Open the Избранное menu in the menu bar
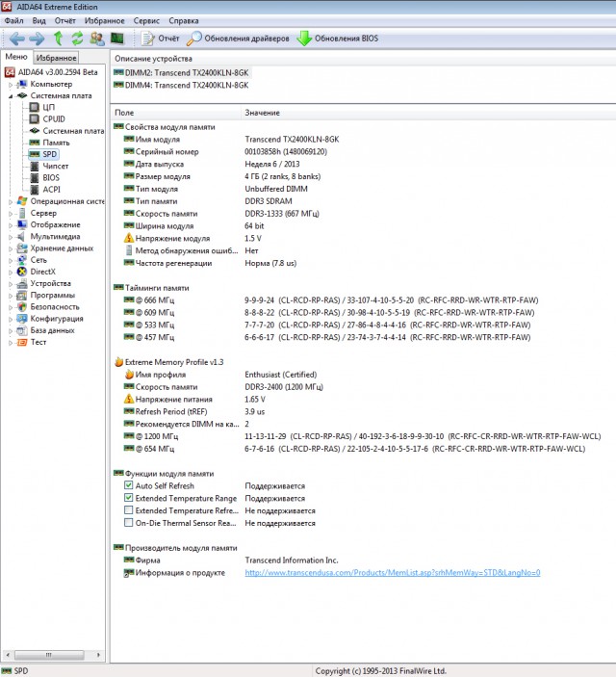Viewport: 616px width, 677px height. [x=105, y=21]
